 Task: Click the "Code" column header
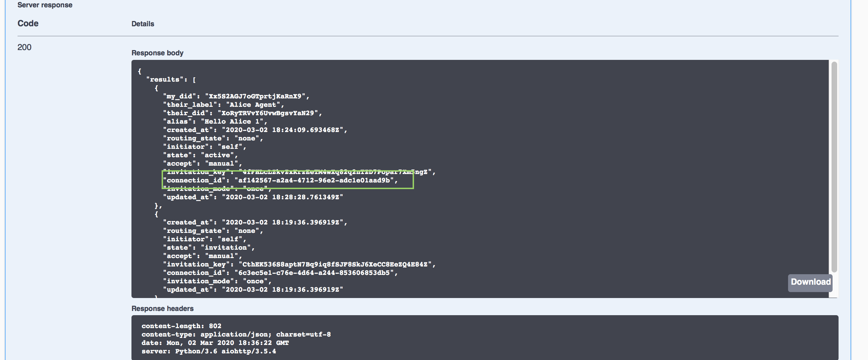click(28, 23)
